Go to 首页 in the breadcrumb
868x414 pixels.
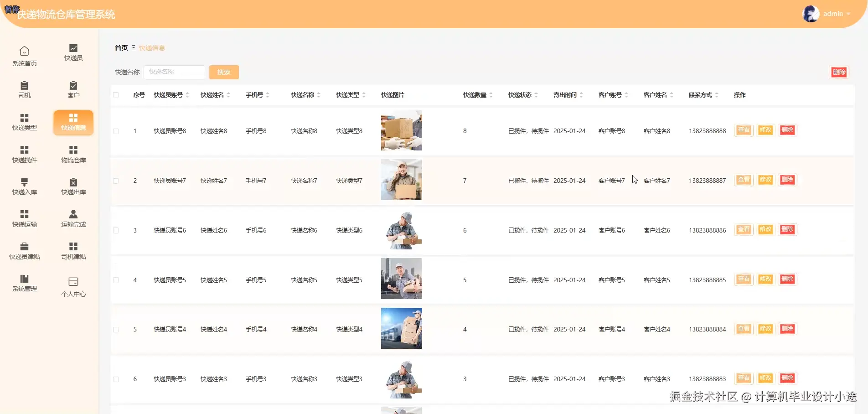[x=120, y=48]
